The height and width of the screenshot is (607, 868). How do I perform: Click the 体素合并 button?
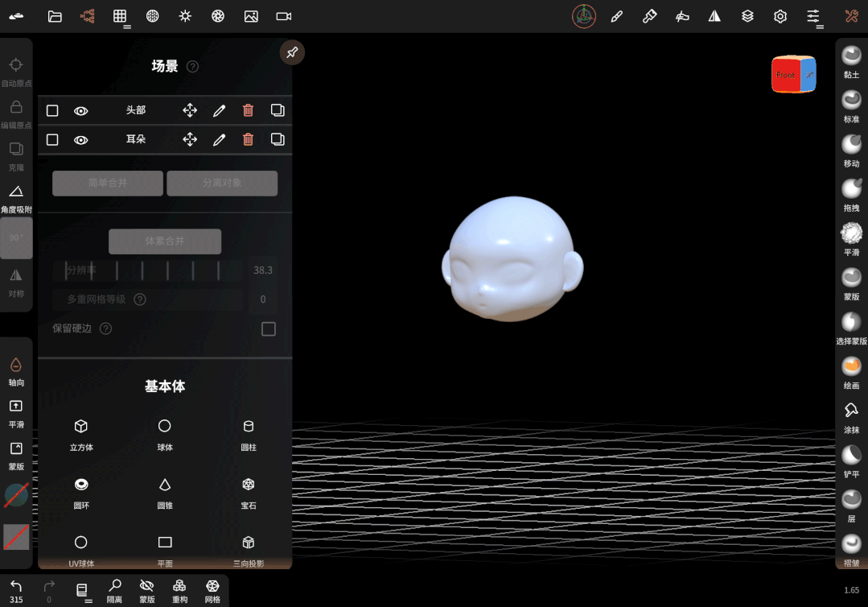(165, 242)
